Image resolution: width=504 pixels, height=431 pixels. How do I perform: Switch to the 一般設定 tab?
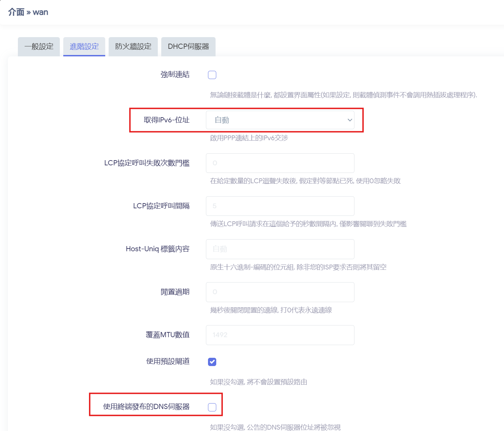(x=39, y=46)
